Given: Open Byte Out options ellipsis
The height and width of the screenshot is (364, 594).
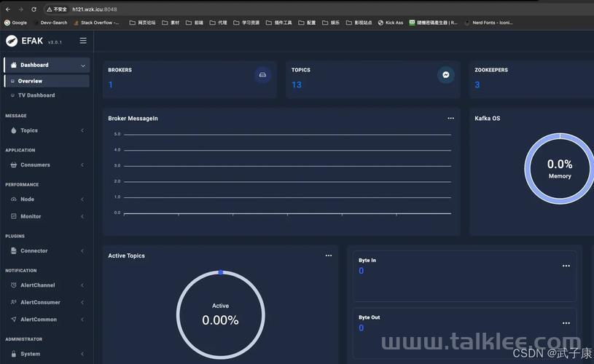Looking at the screenshot, I should 566,323.
